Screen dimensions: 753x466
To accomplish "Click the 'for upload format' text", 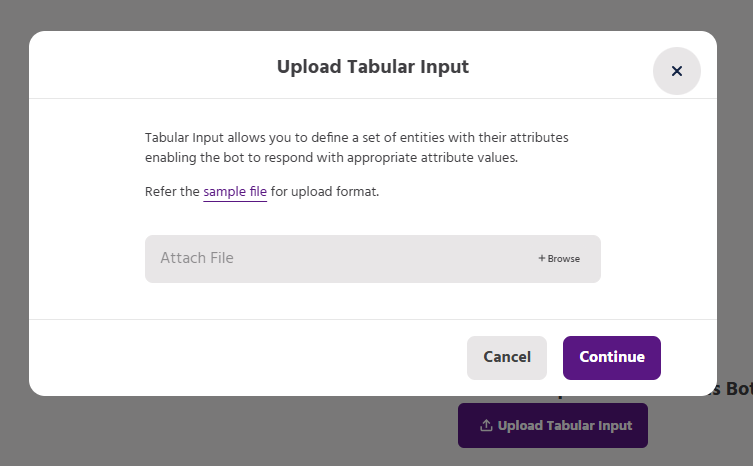I will (x=325, y=191).
